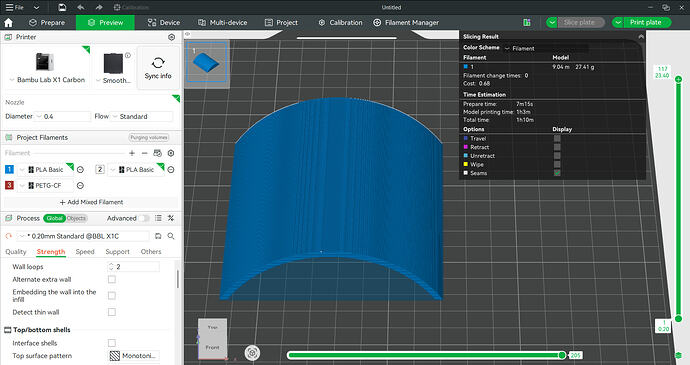Click the compare presets icon next to Advanced
Image resolution: width=690 pixels, height=365 pixels.
pyautogui.click(x=171, y=218)
